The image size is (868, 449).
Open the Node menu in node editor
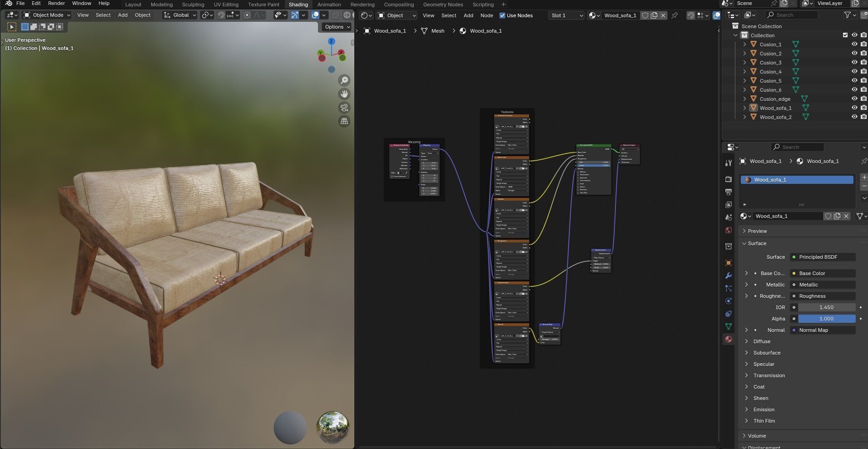pyautogui.click(x=486, y=15)
